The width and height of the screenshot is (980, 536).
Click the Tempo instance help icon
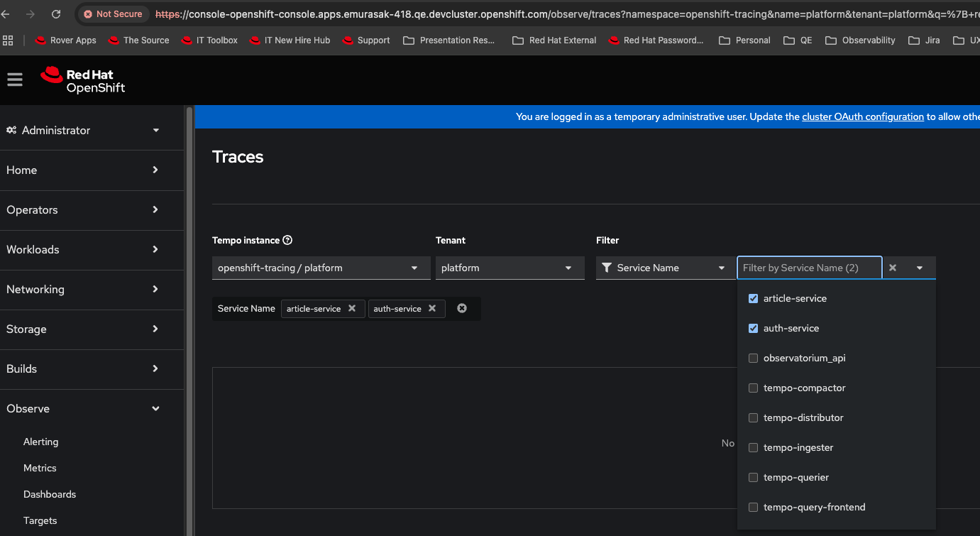[287, 241]
